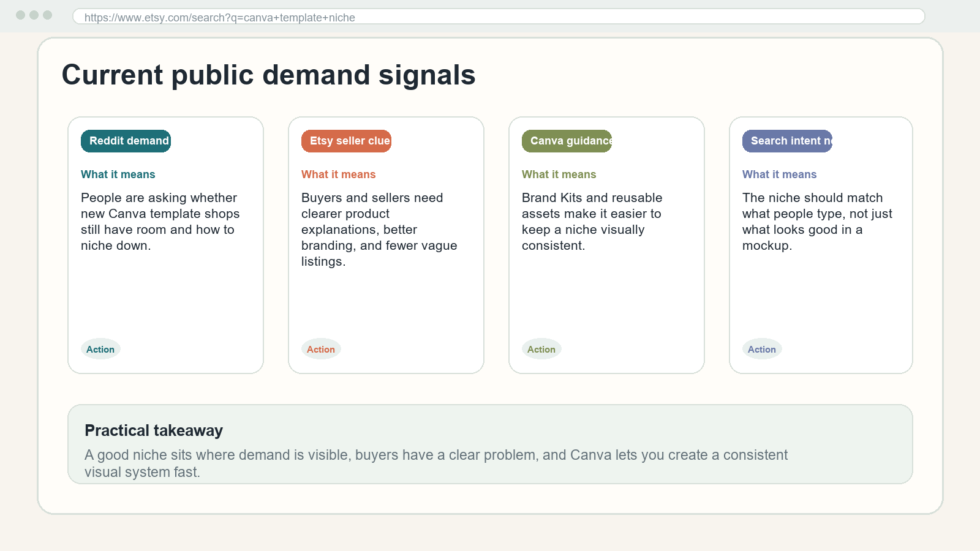Click text 'Buyers and sellers need clearer product explanations'

pyautogui.click(x=372, y=214)
